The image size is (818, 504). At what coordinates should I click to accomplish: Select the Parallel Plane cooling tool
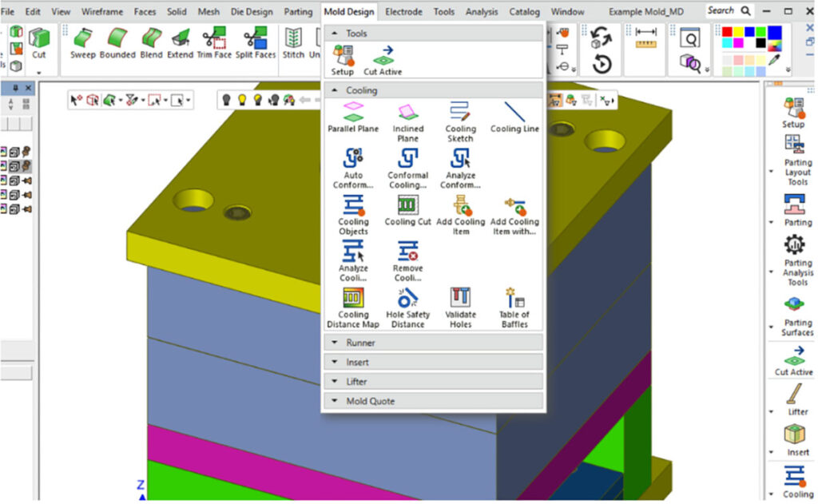352,117
